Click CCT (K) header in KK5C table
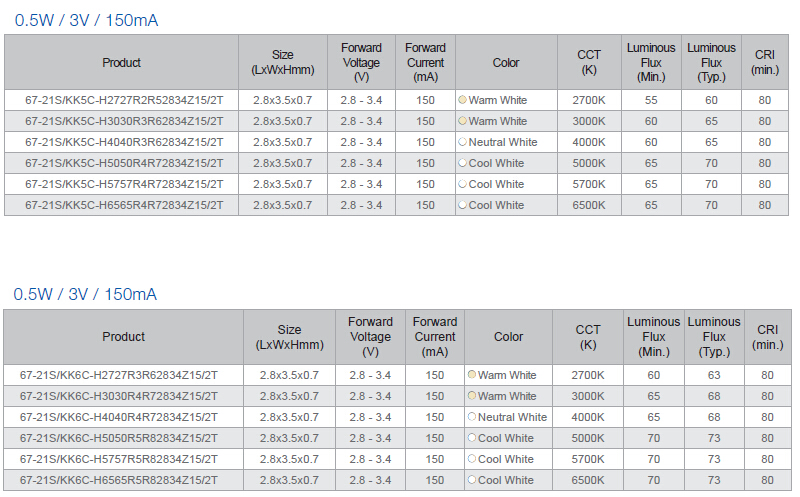 (x=589, y=62)
